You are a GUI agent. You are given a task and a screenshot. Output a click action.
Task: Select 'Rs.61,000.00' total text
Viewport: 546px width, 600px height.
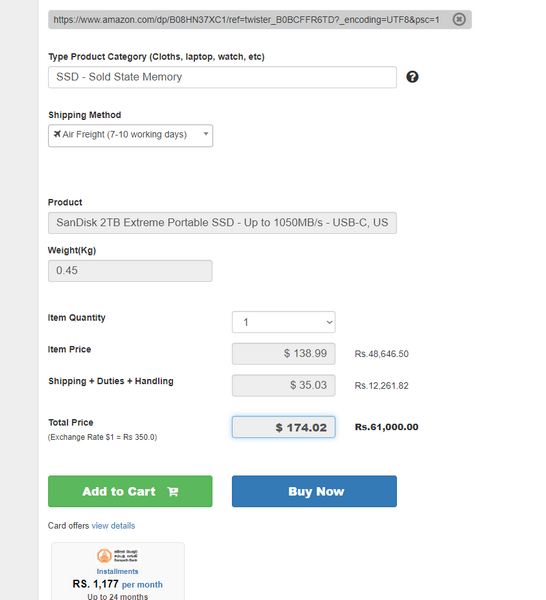tap(386, 427)
